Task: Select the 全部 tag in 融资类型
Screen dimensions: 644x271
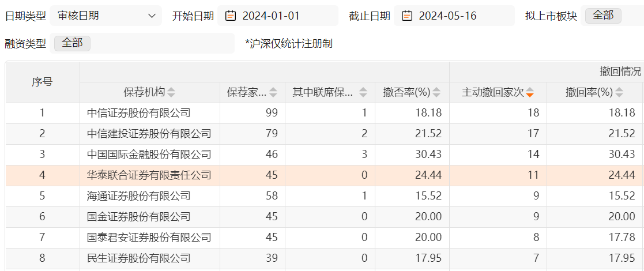Action: pos(72,43)
